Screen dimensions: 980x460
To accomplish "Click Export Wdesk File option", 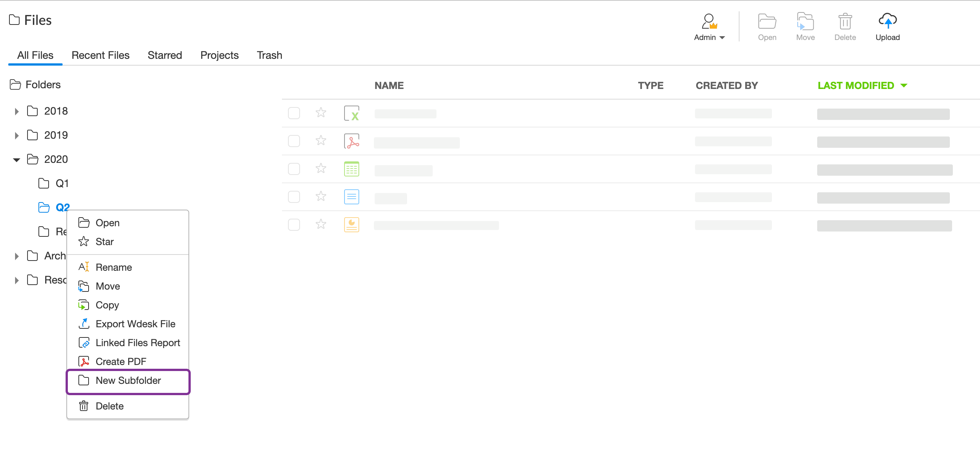I will pos(135,324).
